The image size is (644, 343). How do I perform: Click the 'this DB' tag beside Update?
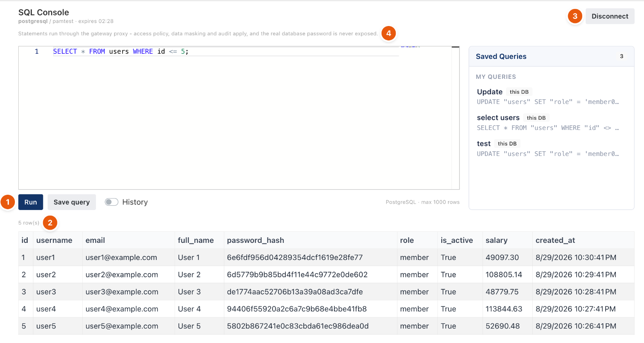point(519,92)
